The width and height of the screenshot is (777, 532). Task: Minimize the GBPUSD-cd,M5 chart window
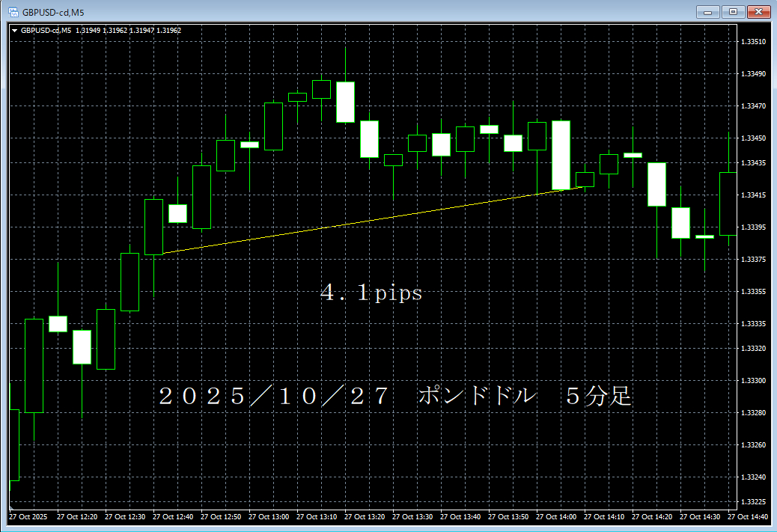(x=707, y=11)
